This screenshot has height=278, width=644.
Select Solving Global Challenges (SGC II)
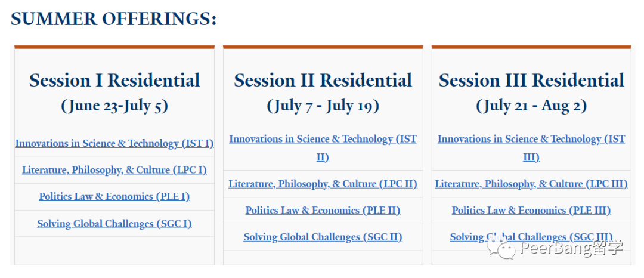(323, 237)
